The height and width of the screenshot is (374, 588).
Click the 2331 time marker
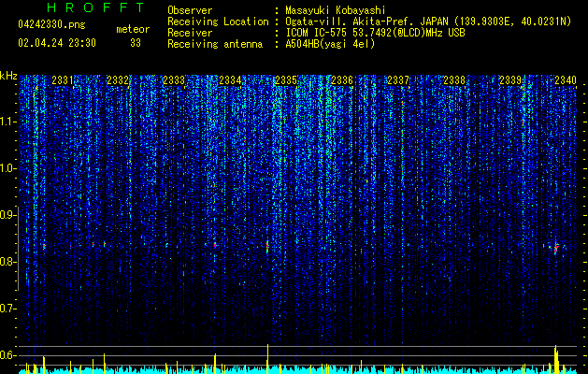(63, 80)
